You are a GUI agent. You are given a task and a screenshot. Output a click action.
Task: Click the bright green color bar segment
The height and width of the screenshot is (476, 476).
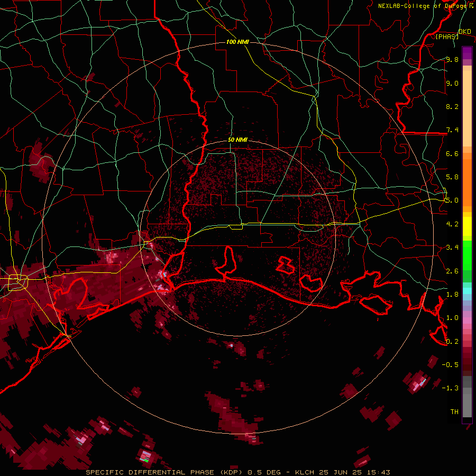467,255
